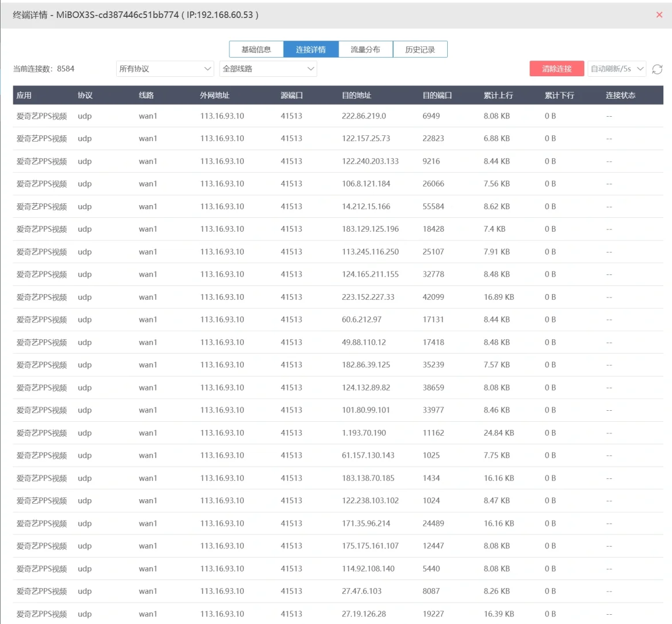Click destination address 114.92.108.140
This screenshot has height=624, width=672.
tap(368, 569)
